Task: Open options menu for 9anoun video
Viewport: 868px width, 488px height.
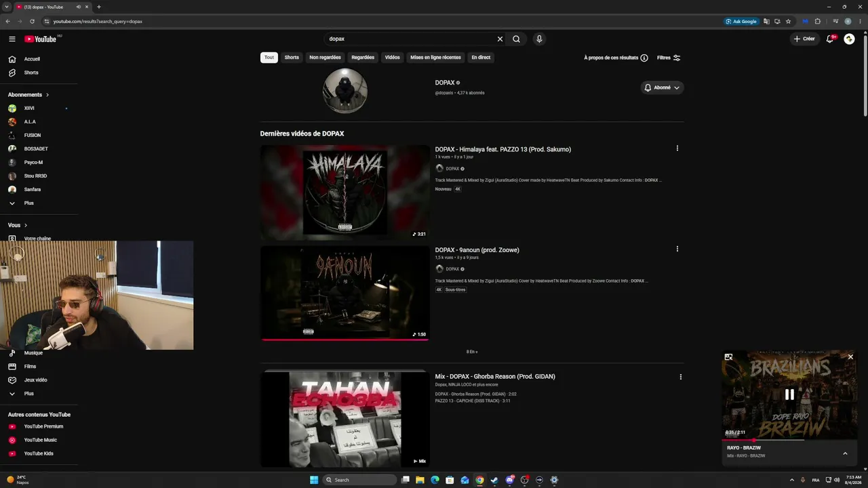Action: click(x=677, y=249)
